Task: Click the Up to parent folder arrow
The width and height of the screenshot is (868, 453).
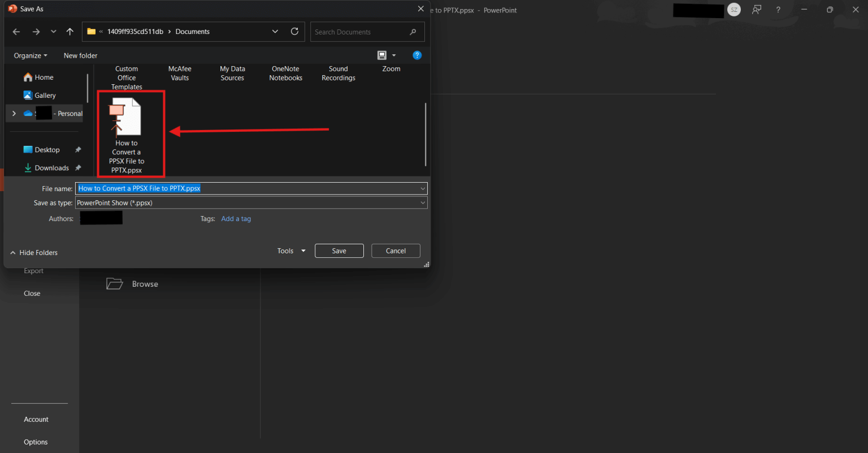Action: point(70,32)
